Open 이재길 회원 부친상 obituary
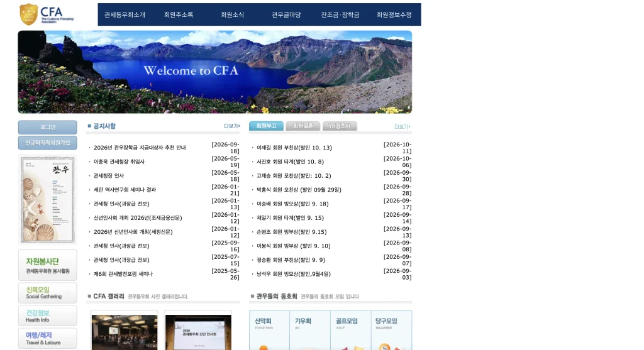This screenshot has width=644, height=350. click(x=294, y=148)
